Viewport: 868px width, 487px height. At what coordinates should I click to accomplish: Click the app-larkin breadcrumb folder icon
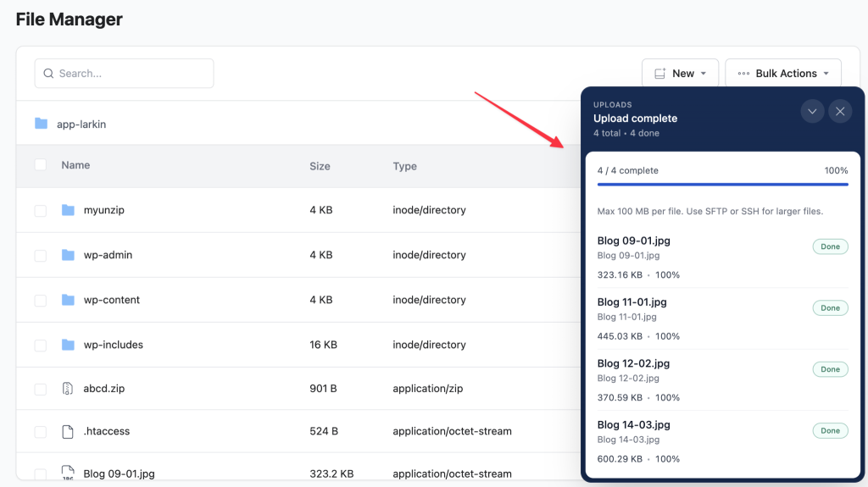pos(41,124)
